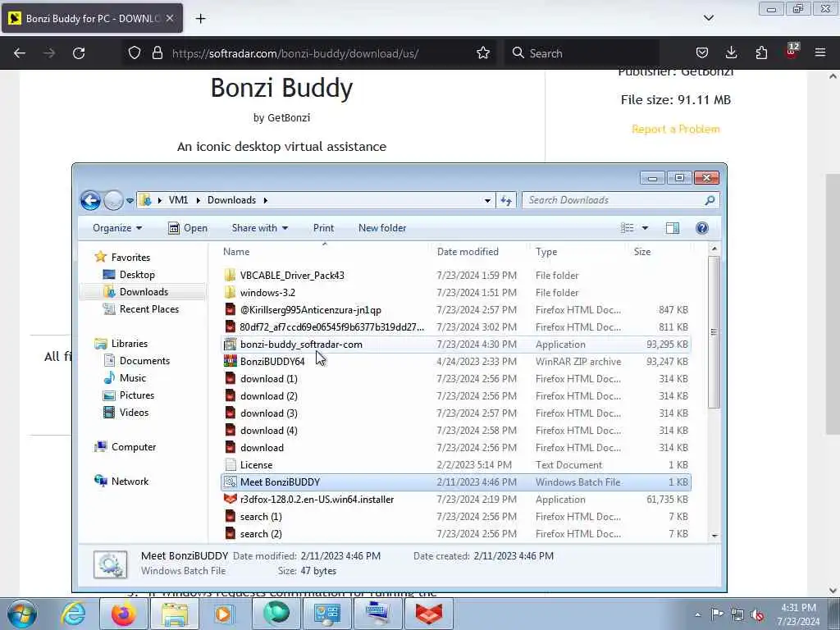The image size is (840, 630).
Task: Toggle the preview pane
Action: 673,228
